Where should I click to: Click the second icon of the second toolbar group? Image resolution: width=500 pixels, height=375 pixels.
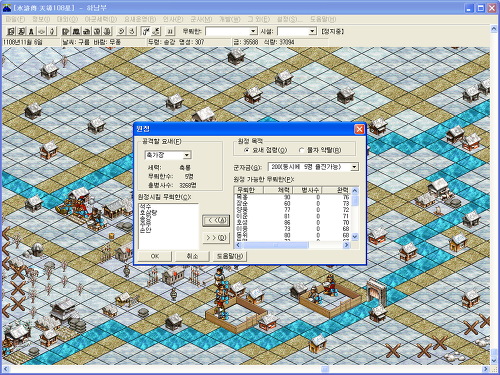76,31
